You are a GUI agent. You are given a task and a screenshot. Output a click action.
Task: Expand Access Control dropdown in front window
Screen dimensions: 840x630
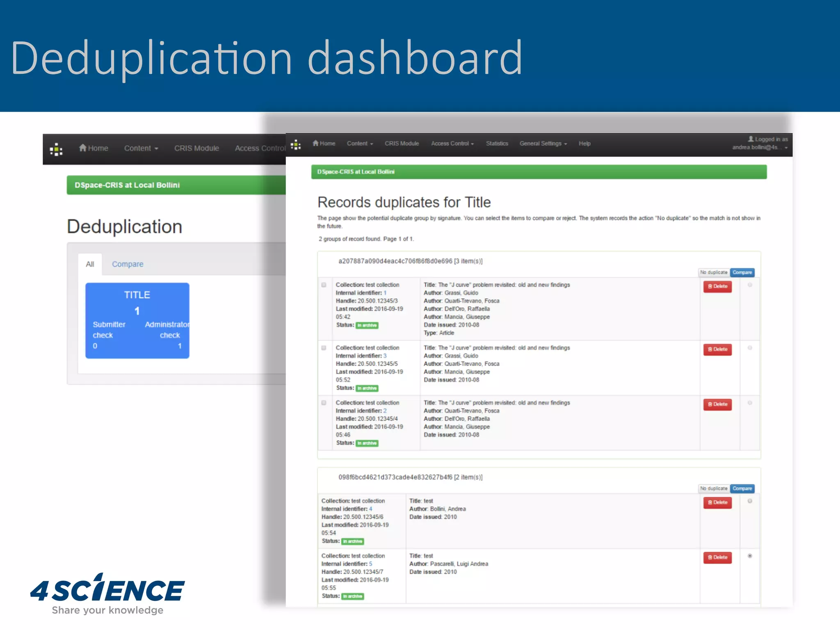pos(452,143)
